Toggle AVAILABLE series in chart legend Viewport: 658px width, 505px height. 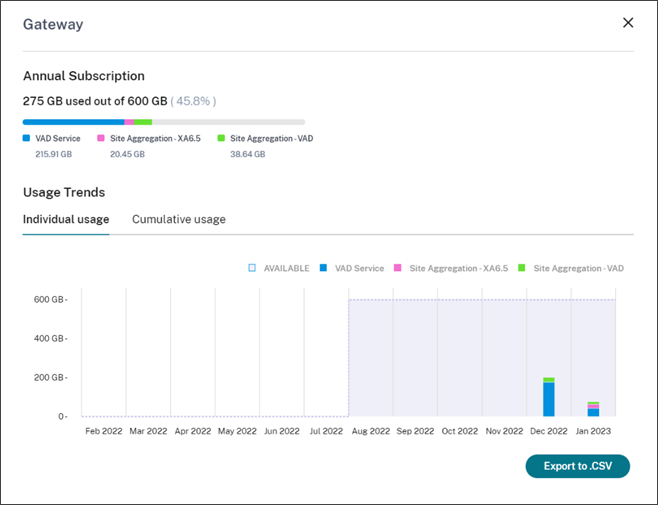click(279, 268)
